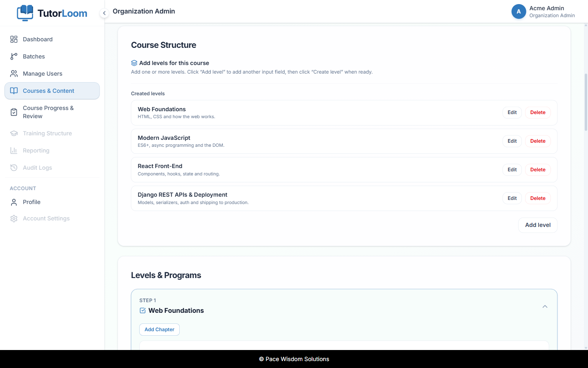Open Reporting in the sidebar
588x368 pixels.
(x=52, y=150)
